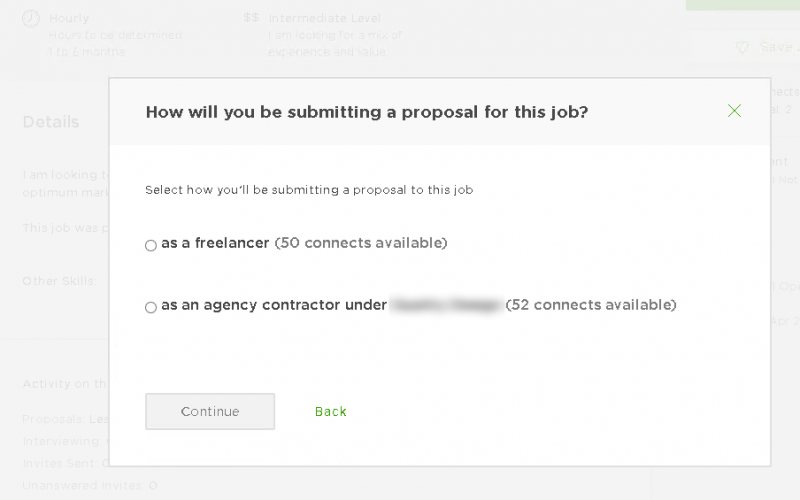Click the dialog title about submitting a proposal
The image size is (800, 500).
point(367,112)
